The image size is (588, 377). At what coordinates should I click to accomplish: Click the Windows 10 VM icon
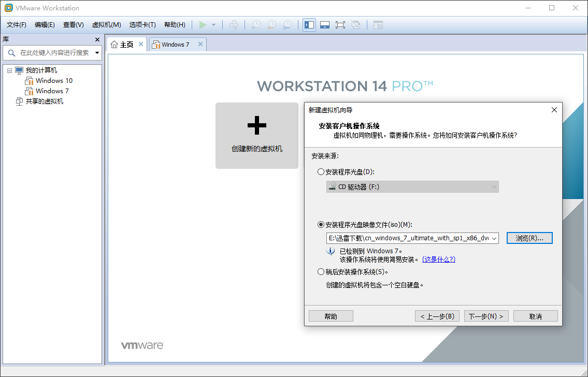29,81
